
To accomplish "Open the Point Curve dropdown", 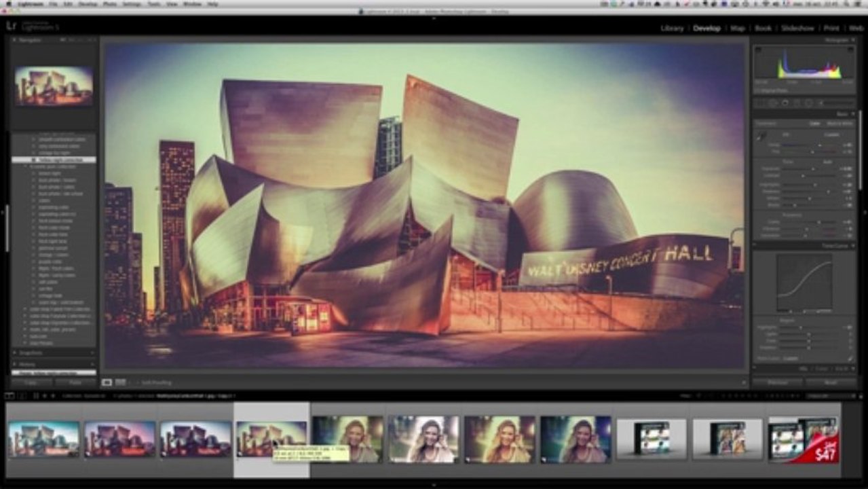I will pos(791,358).
